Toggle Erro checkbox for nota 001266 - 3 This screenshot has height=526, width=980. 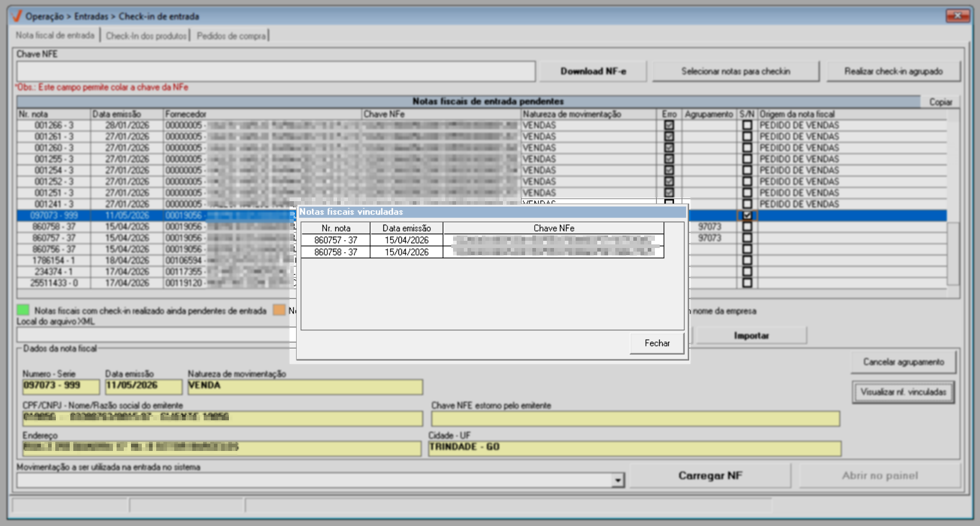pyautogui.click(x=669, y=125)
